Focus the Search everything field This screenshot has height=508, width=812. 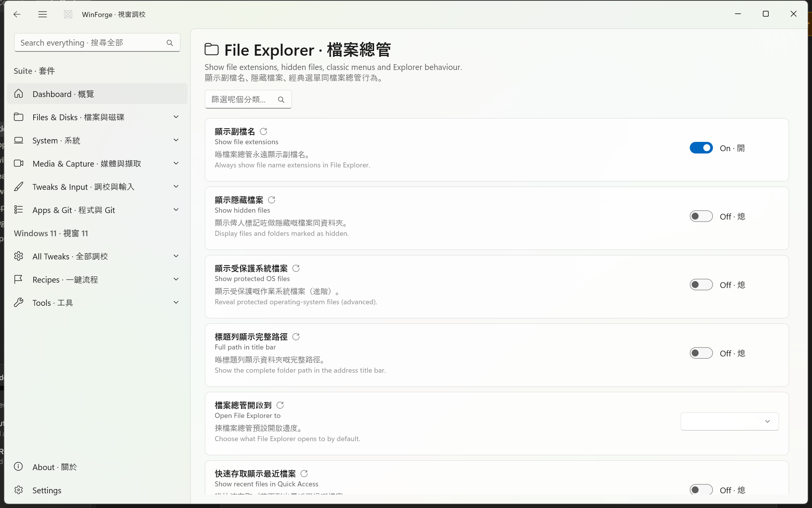pos(97,43)
